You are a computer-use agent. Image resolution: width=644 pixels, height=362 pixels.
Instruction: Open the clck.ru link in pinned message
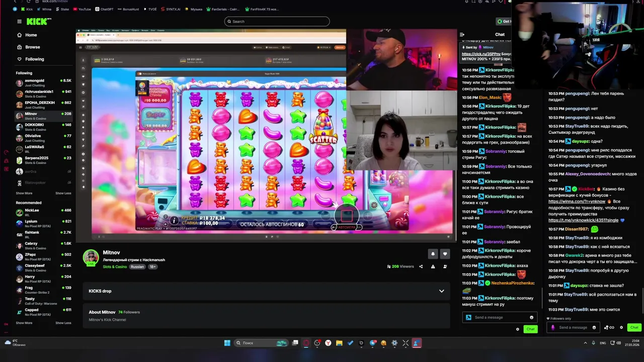point(481,54)
